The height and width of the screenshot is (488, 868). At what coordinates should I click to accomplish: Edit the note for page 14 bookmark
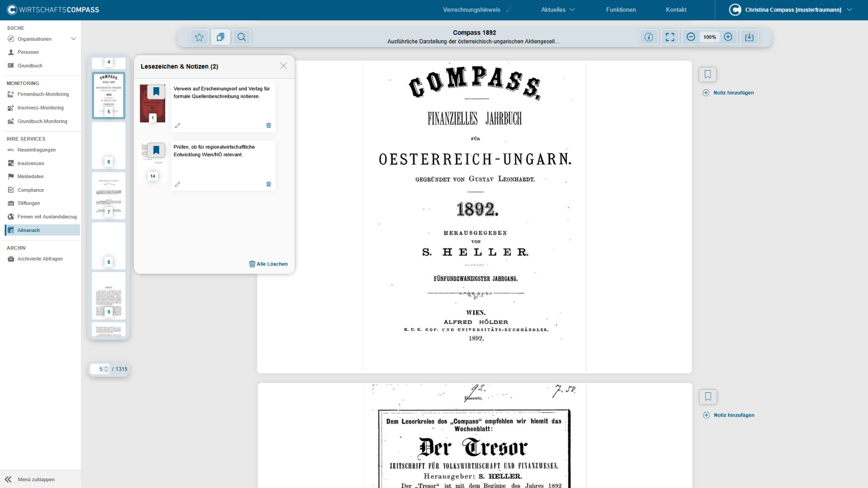click(178, 184)
